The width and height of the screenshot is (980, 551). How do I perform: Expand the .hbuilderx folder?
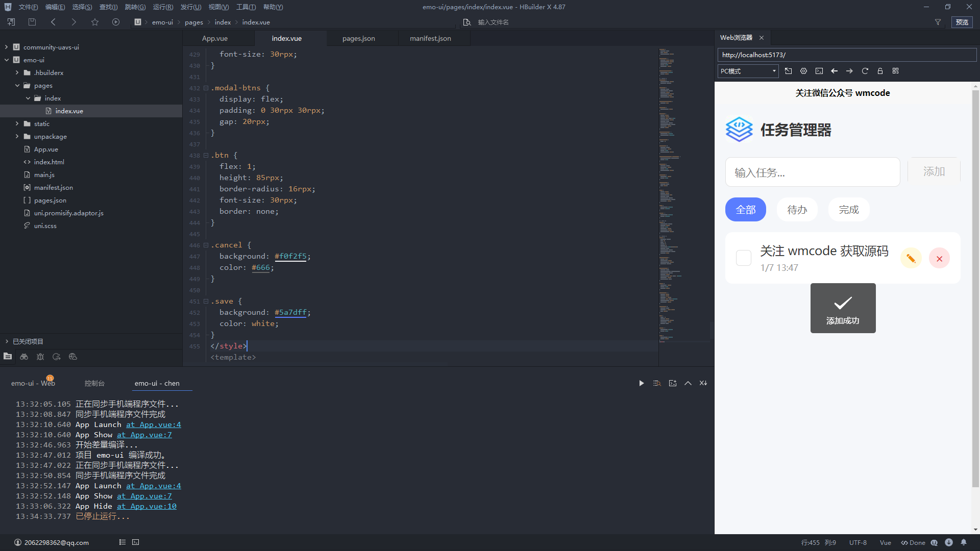click(17, 72)
